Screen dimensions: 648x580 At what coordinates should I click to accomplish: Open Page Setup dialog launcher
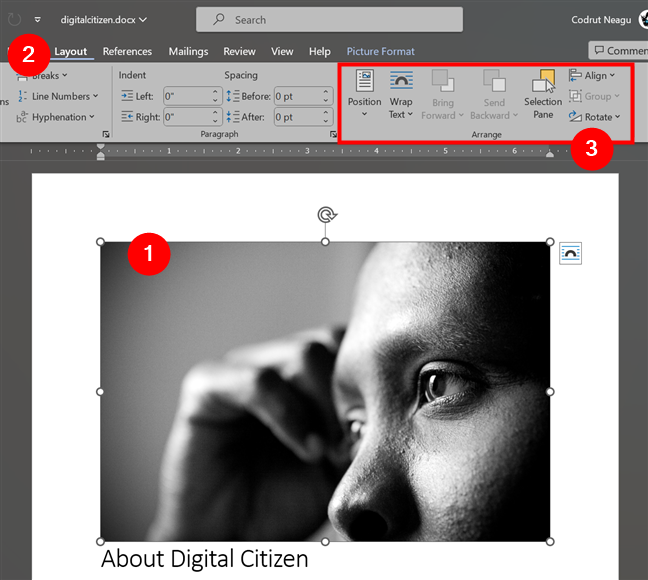(x=106, y=134)
